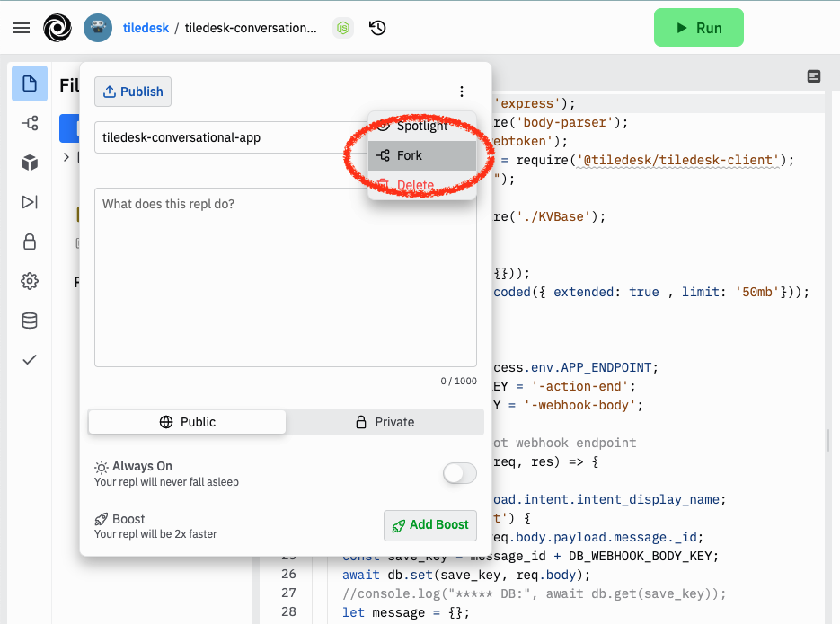Image resolution: width=840 pixels, height=624 pixels.
Task: Set repl visibility to Private
Action: 385,422
